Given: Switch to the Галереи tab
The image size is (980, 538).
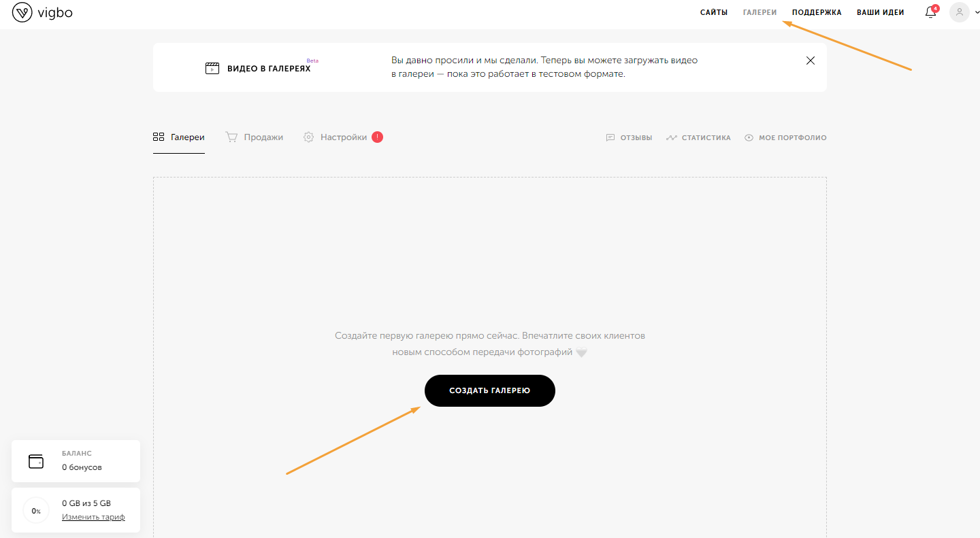Looking at the screenshot, I should (x=179, y=137).
